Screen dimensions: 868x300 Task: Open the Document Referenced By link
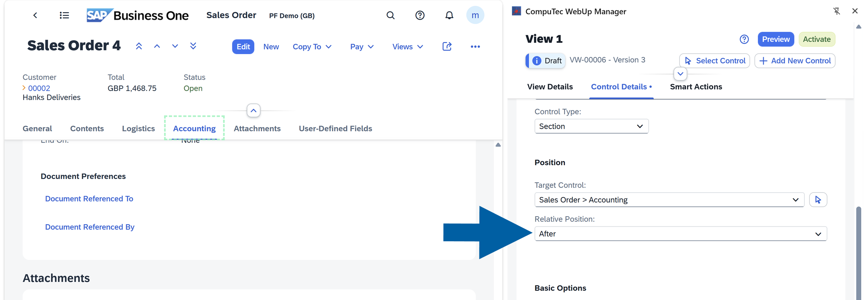click(90, 227)
